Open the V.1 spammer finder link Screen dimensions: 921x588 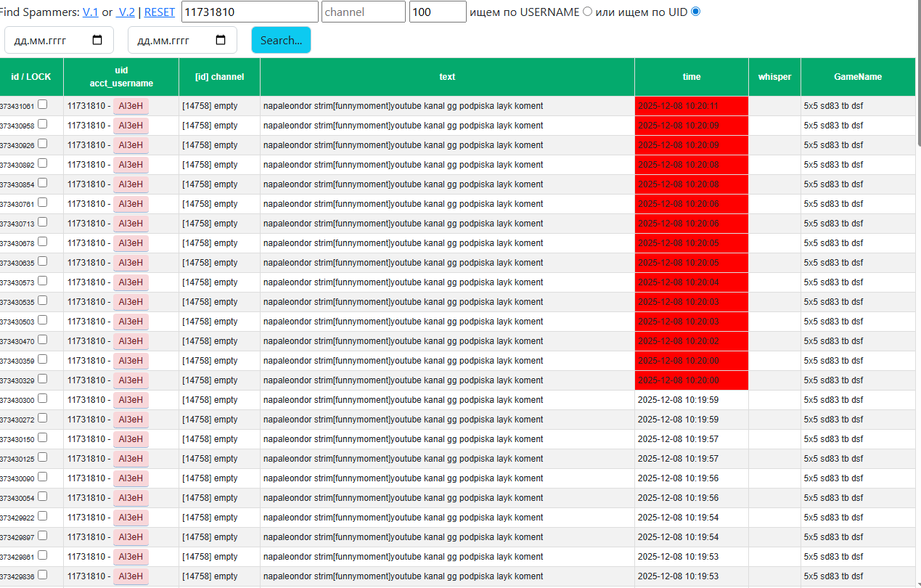tap(91, 12)
